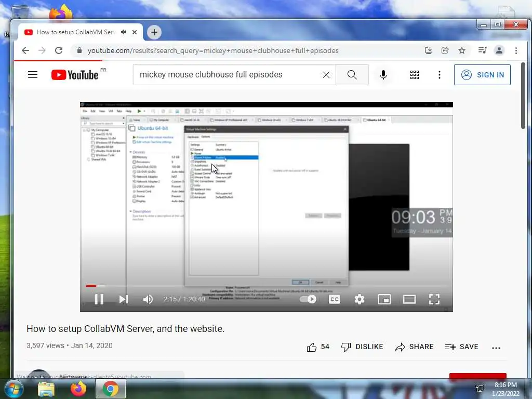
Task: Search with your voice microphone icon
Action: (x=383, y=75)
